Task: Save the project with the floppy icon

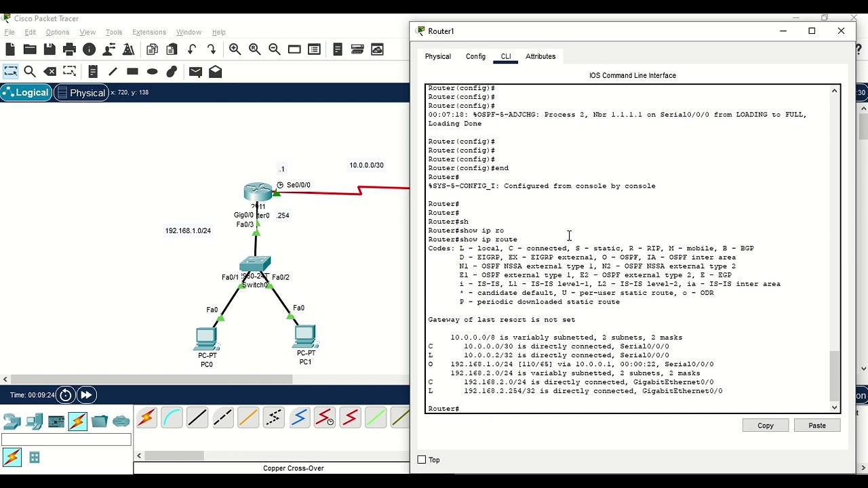Action: click(x=50, y=49)
